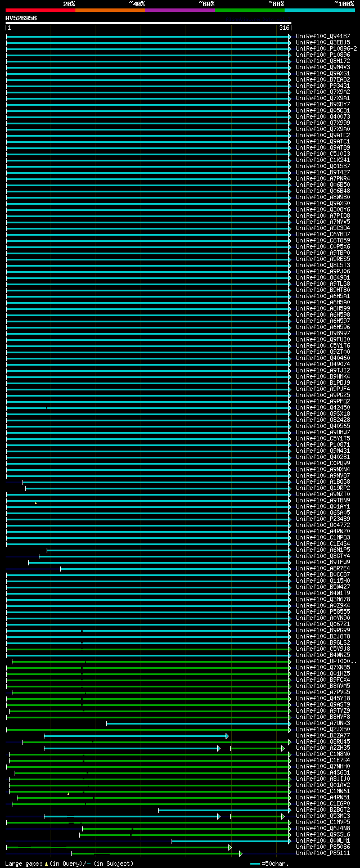360x868 pixels.
Task: Select label UniRef100_A7UNK3
Action: [323, 723]
